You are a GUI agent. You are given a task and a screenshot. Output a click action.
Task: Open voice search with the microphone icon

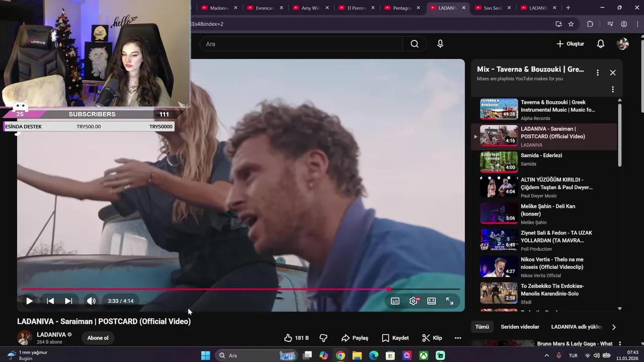tap(440, 44)
